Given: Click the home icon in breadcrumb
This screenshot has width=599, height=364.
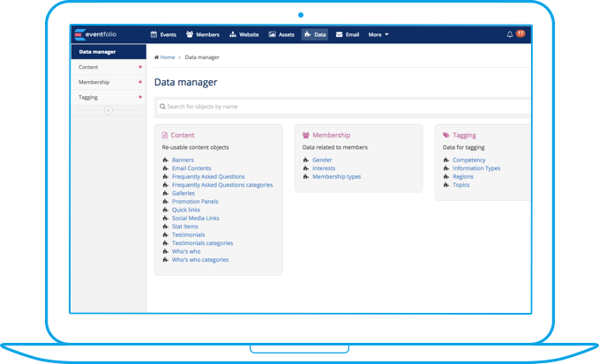Looking at the screenshot, I should [157, 57].
